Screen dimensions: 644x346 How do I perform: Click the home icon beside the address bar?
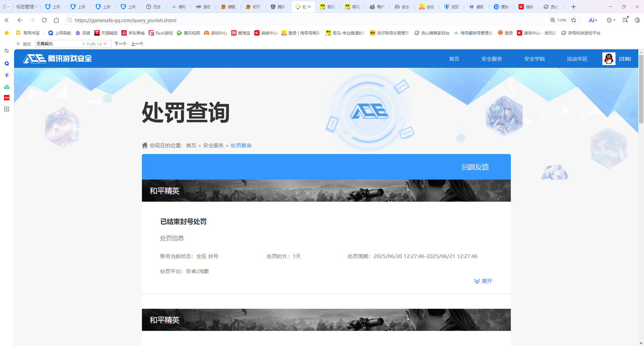pyautogui.click(x=56, y=20)
